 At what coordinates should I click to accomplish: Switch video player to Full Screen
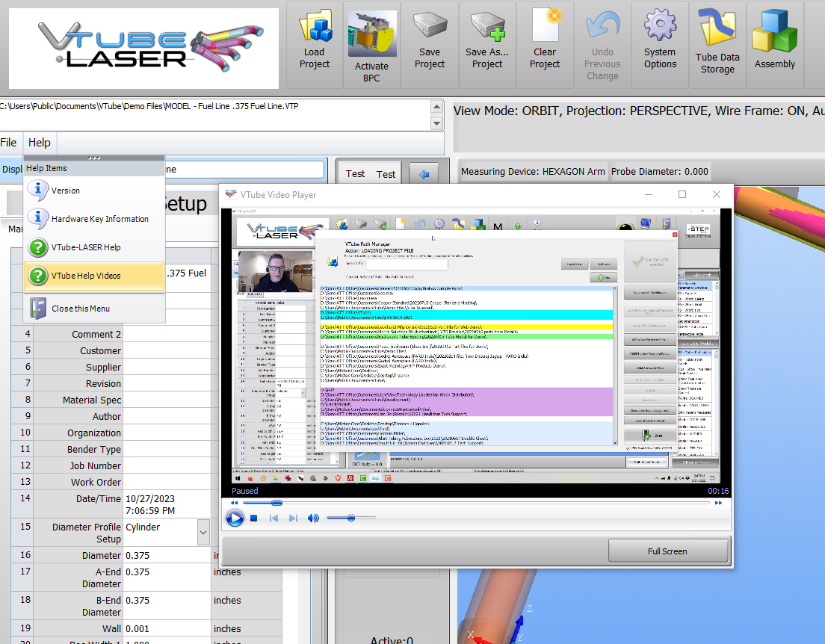[667, 551]
